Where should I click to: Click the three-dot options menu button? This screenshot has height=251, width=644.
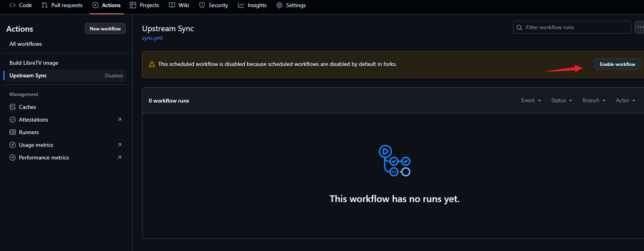(x=640, y=27)
